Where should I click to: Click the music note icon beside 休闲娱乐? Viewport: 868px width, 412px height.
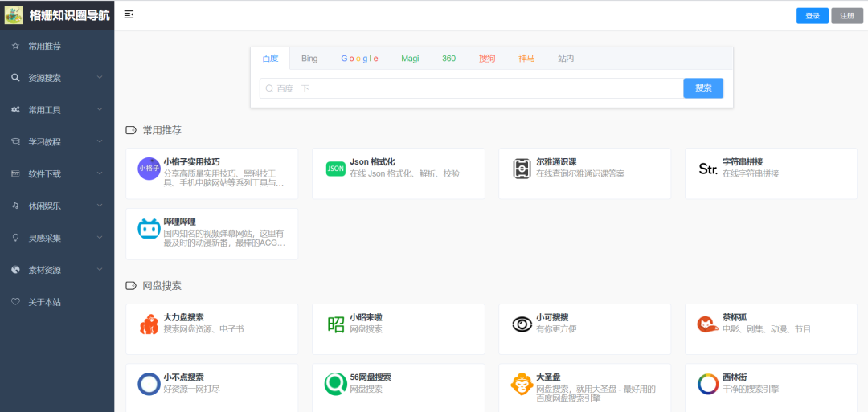tap(15, 206)
